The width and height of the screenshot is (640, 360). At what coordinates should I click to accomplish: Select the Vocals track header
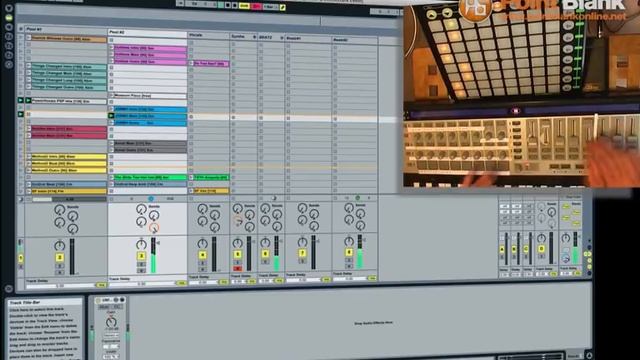pos(208,36)
